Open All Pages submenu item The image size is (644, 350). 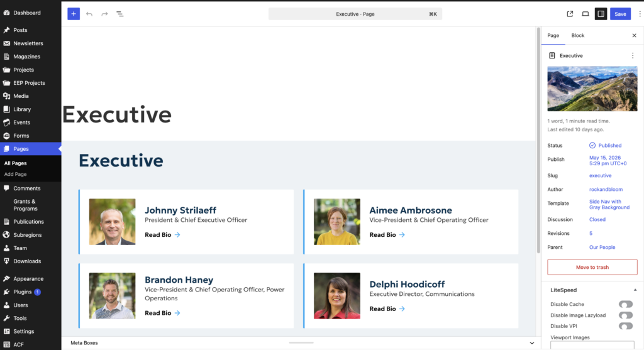[x=15, y=163]
